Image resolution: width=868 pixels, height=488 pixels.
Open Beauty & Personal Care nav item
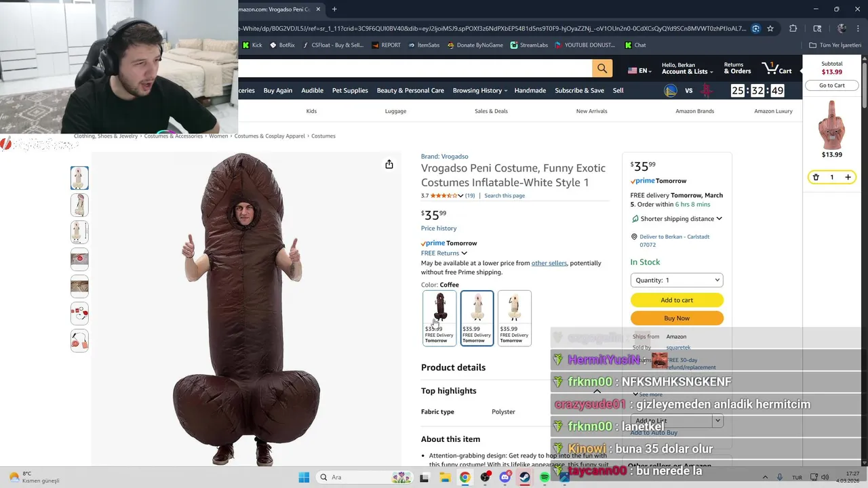click(410, 90)
